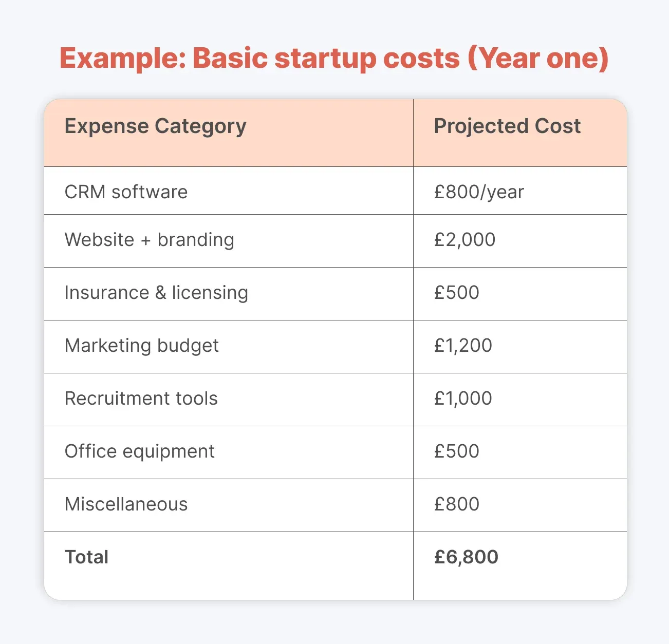Select the 'Expense Category' column header
Image resolution: width=669 pixels, height=644 pixels.
click(x=155, y=127)
